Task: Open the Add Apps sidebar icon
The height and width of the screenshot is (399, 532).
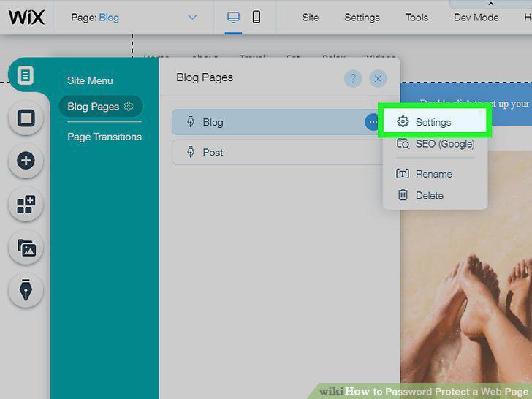Action: coord(26,205)
